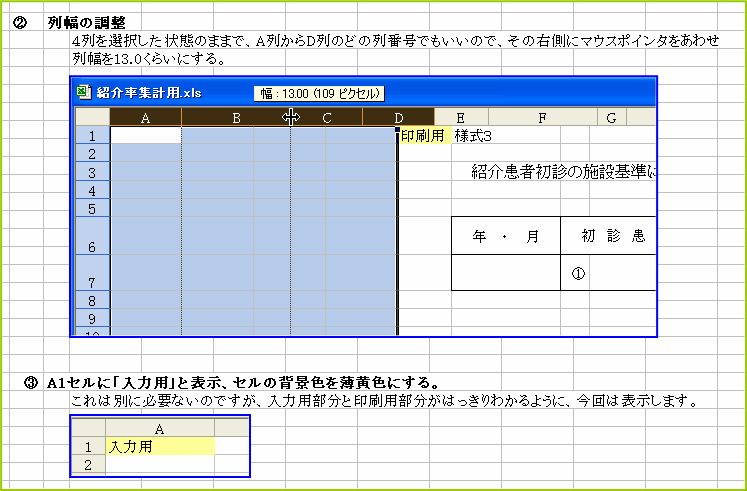The width and height of the screenshot is (747, 491).
Task: Click the sentence starting 4列を選択した状態のままで
Action: (x=395, y=41)
